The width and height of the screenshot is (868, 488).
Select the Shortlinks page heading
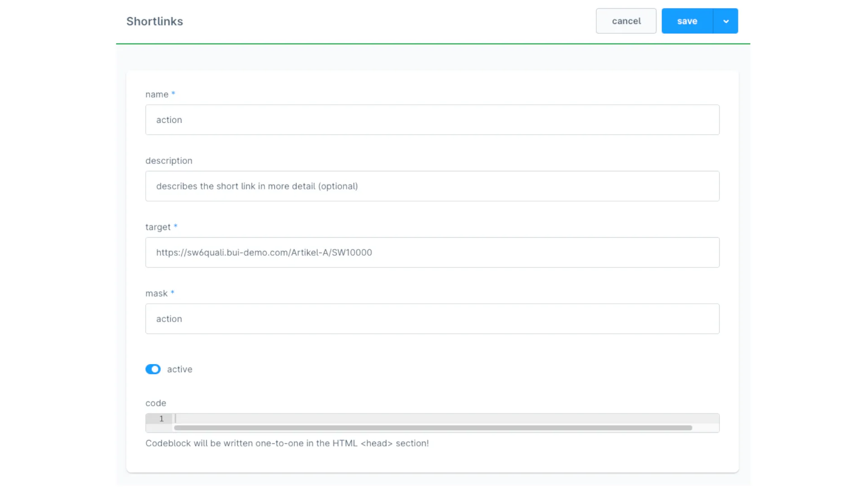(155, 21)
